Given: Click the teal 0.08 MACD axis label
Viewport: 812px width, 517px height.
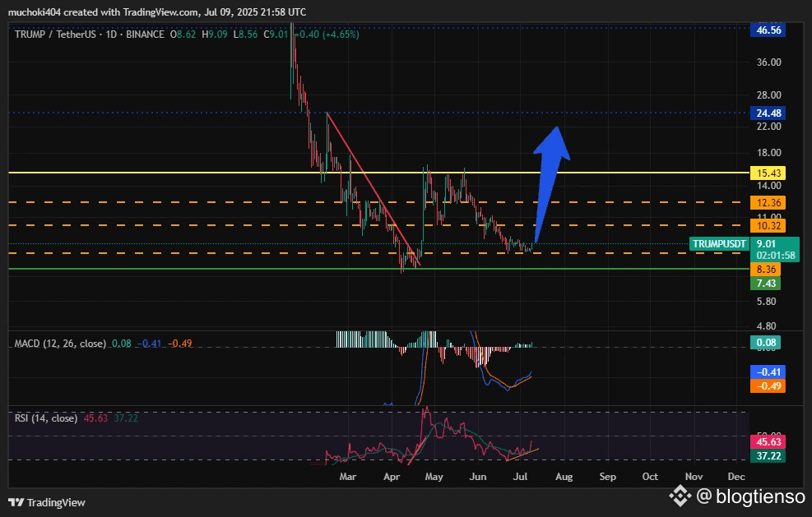Looking at the screenshot, I should 765,342.
